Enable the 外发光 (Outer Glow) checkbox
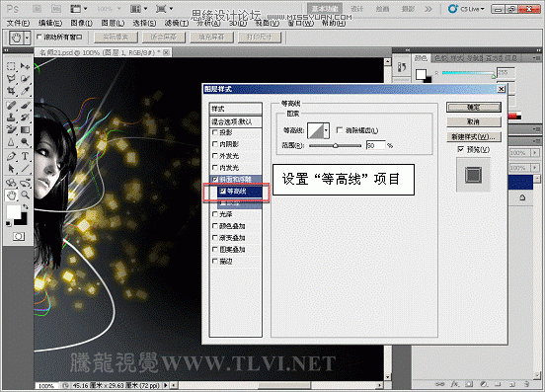 (x=215, y=156)
